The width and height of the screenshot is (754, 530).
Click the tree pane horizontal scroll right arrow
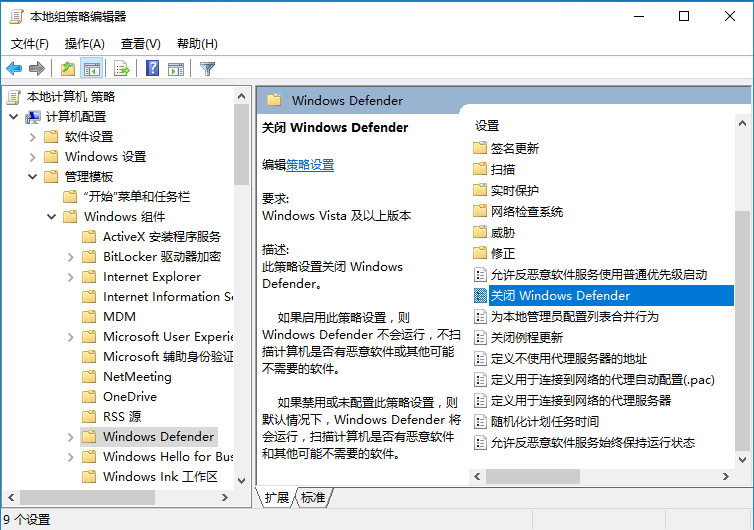[x=225, y=497]
